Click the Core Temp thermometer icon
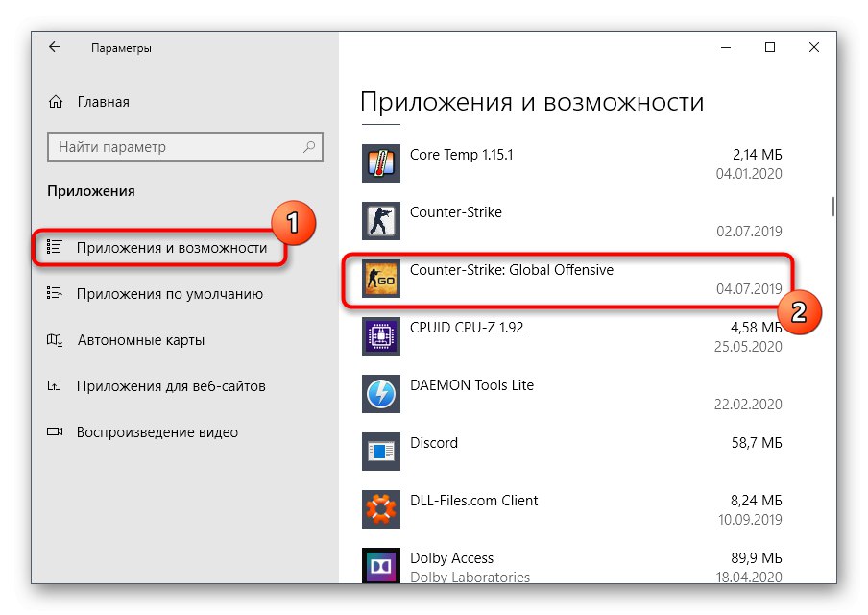 tap(381, 163)
